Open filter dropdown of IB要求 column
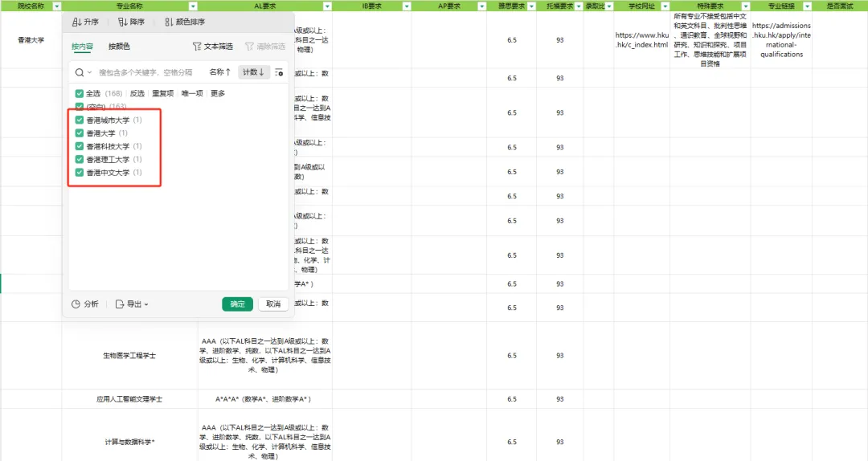 407,6
